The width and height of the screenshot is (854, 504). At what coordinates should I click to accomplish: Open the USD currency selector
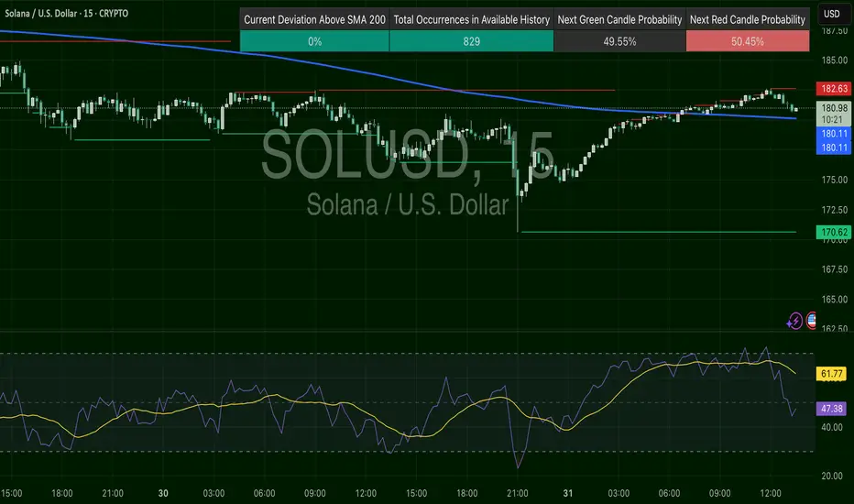[832, 14]
